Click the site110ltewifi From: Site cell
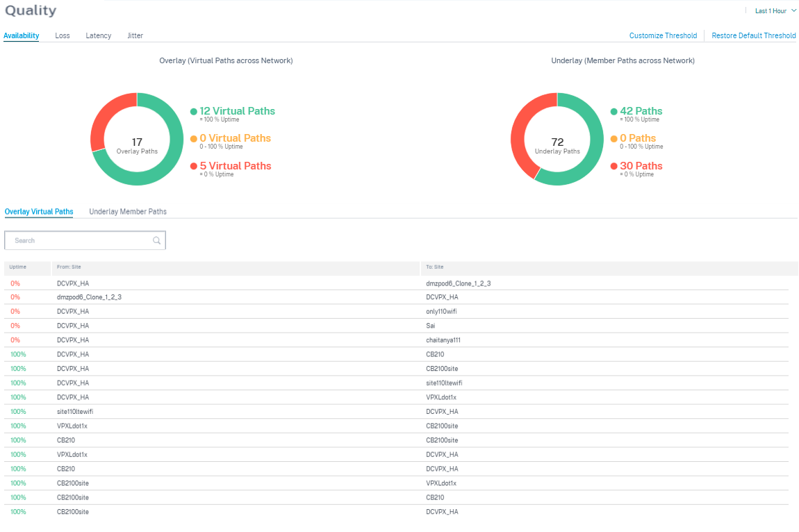The width and height of the screenshot is (799, 532). 75,411
